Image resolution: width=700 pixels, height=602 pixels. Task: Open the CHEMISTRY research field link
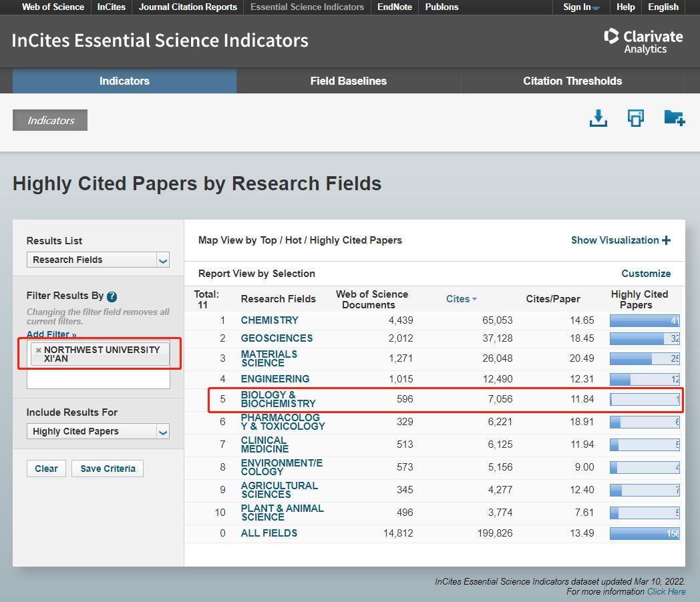[x=269, y=320]
